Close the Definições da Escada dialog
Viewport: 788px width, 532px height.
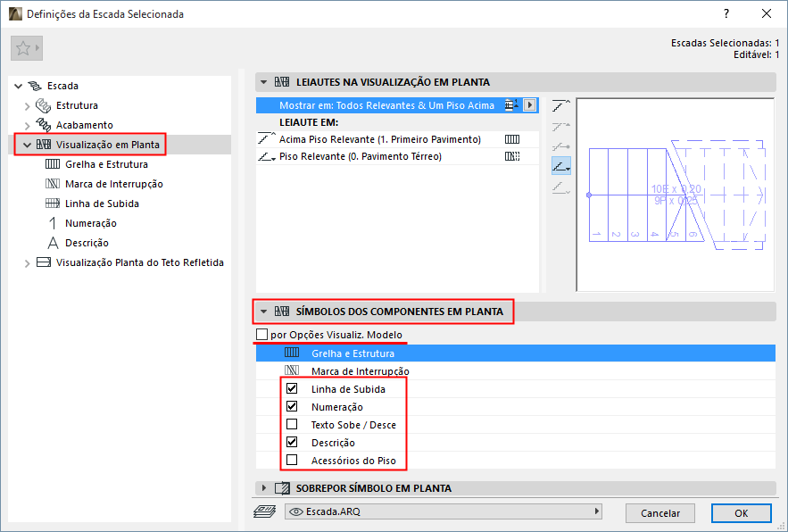coord(767,13)
